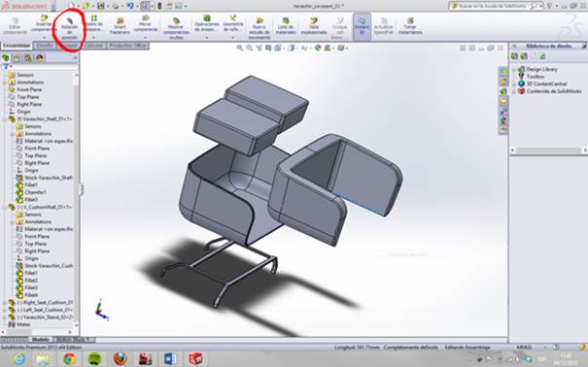The width and height of the screenshot is (588, 367).
Task: Select Mover componente tool
Action: (146, 23)
